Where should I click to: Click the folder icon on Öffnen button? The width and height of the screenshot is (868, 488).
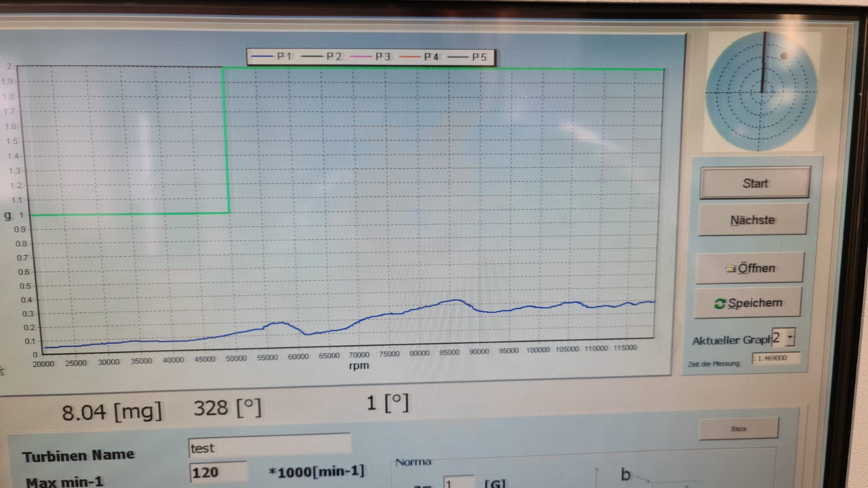click(x=731, y=268)
